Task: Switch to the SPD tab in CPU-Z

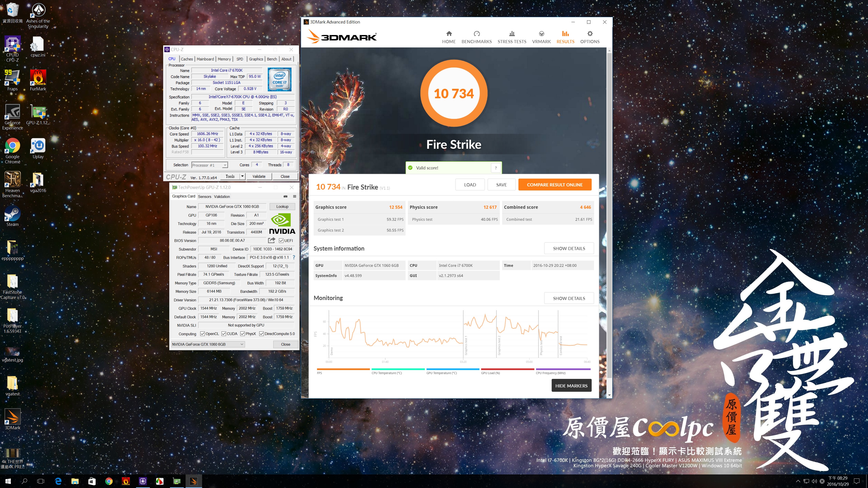Action: click(x=240, y=59)
